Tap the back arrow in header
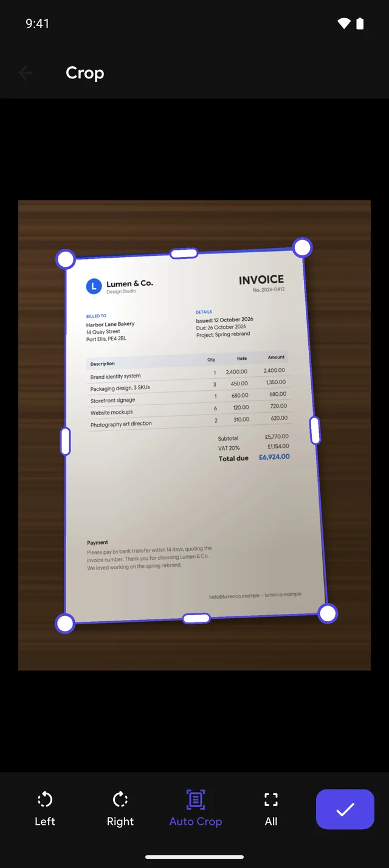Image resolution: width=389 pixels, height=868 pixels. click(26, 74)
